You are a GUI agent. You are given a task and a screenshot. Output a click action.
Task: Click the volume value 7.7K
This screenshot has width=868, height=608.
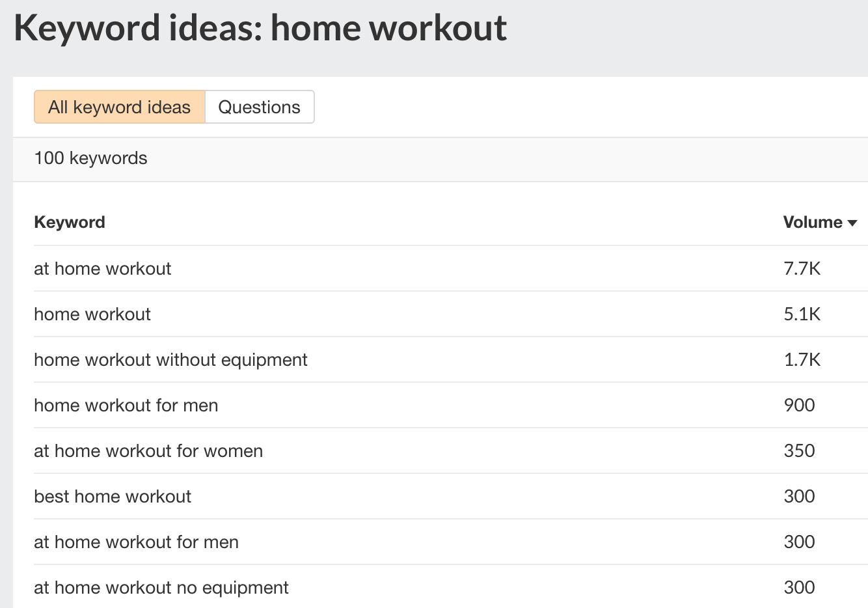tap(801, 268)
